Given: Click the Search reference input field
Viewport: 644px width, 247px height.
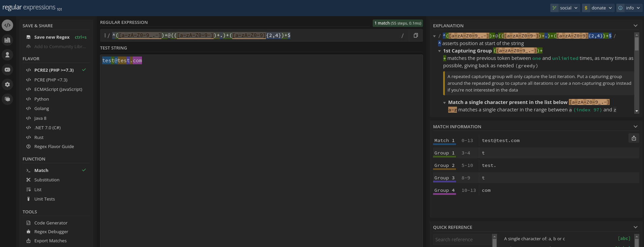Looking at the screenshot, I should [462, 239].
